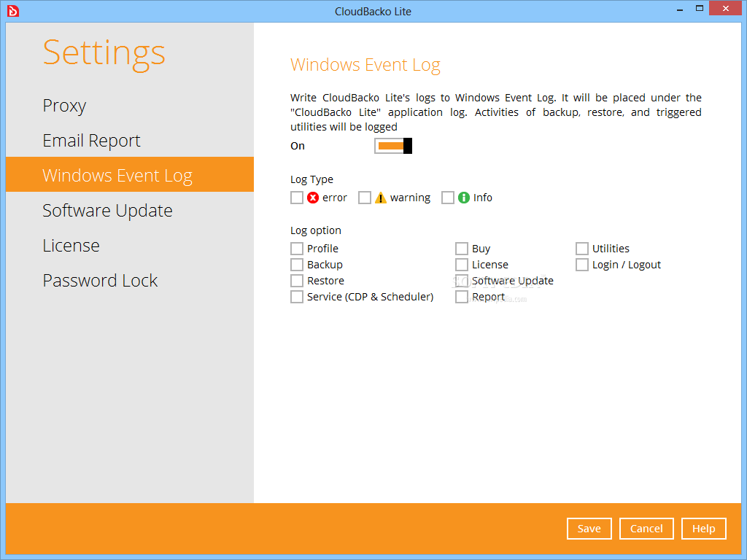
Task: Click the red error icon
Action: point(312,198)
